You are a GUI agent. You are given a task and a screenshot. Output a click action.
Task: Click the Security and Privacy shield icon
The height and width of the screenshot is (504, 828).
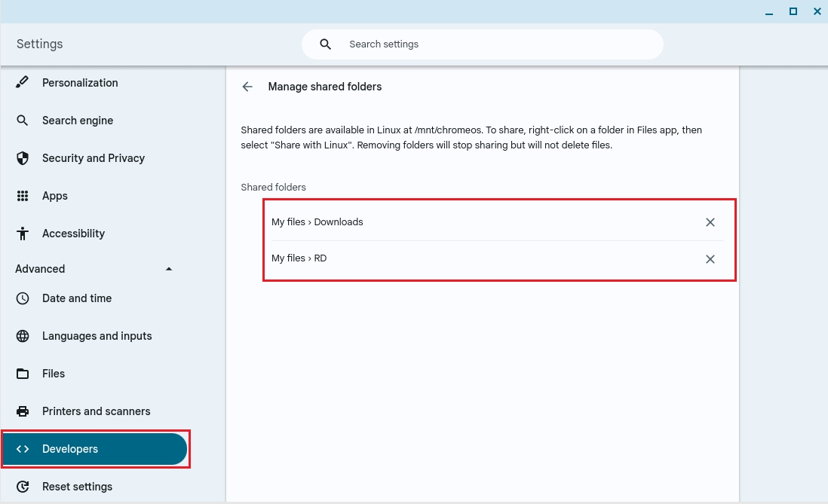coord(23,158)
